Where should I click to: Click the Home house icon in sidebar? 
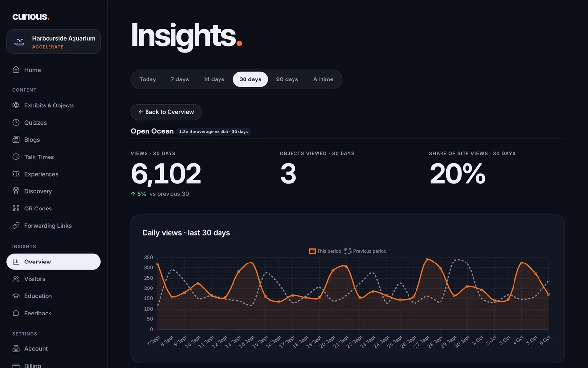(x=16, y=70)
